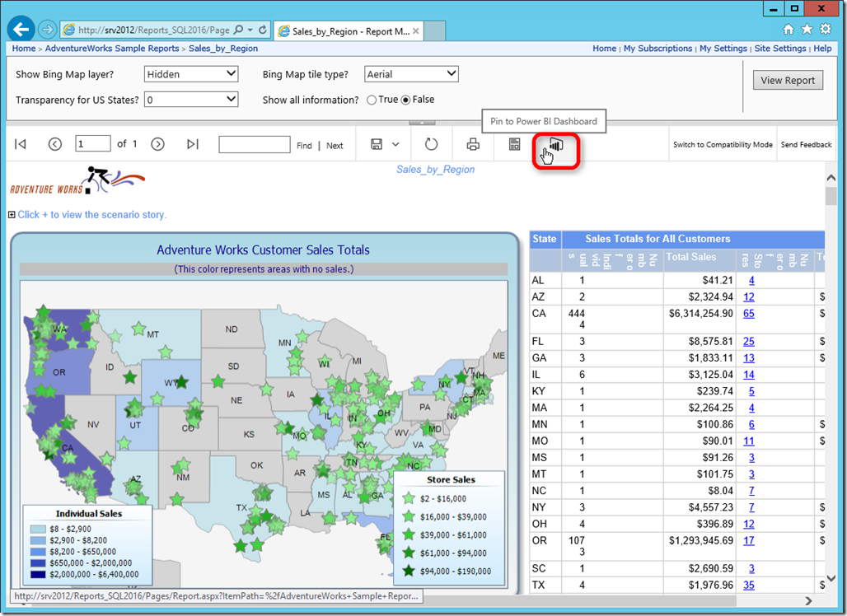Click the $8,200 - $650,000 legend swatch

tap(38, 552)
